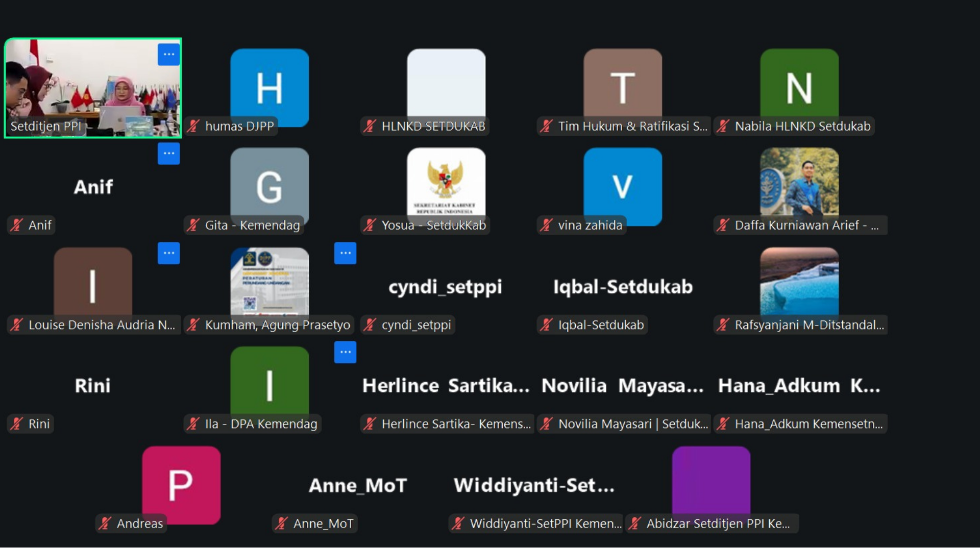The image size is (980, 551).
Task: Select Daffa Kurniawan Arief's profile photo
Action: click(799, 181)
